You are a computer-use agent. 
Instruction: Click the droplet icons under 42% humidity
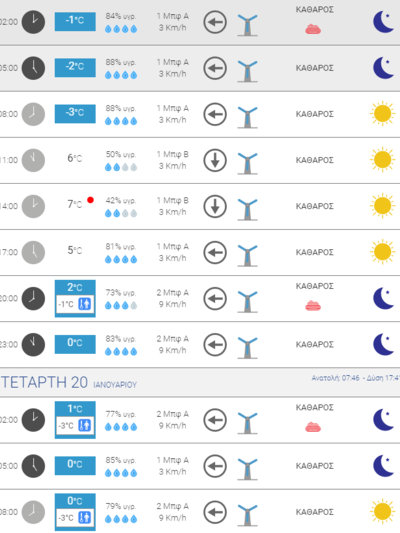click(121, 213)
